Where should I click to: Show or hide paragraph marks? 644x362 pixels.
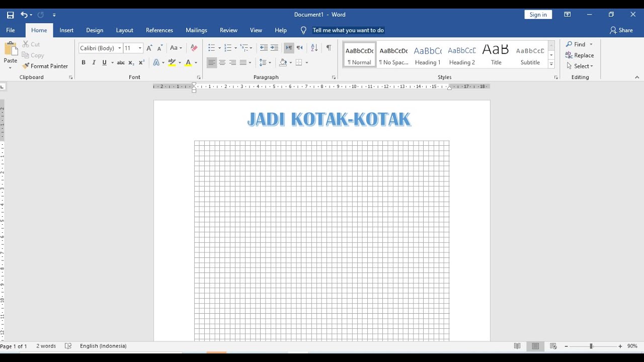pos(329,48)
